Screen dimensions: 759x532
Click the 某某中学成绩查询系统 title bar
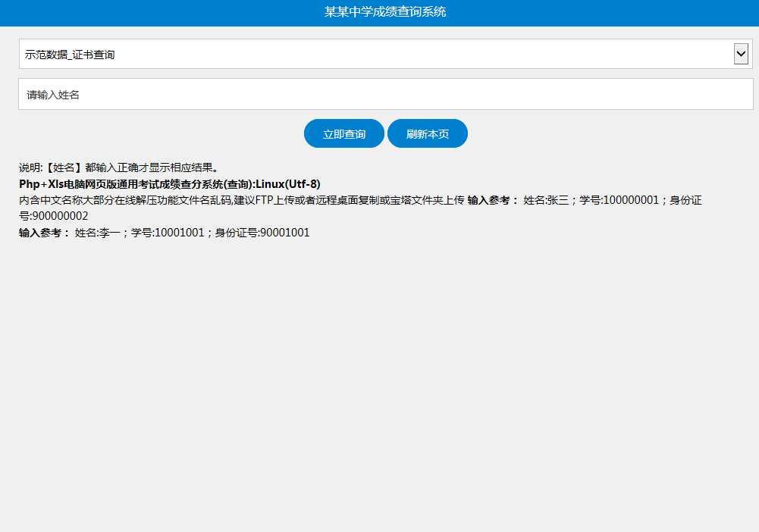[x=379, y=11]
